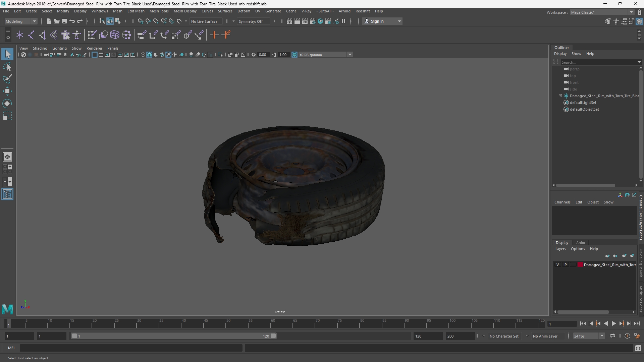Click the Render current frame icon

pyautogui.click(x=297, y=21)
